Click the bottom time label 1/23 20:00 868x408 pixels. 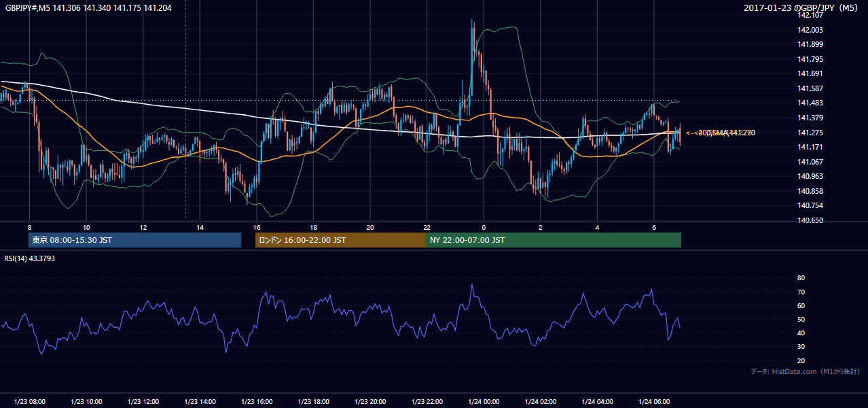point(369,402)
